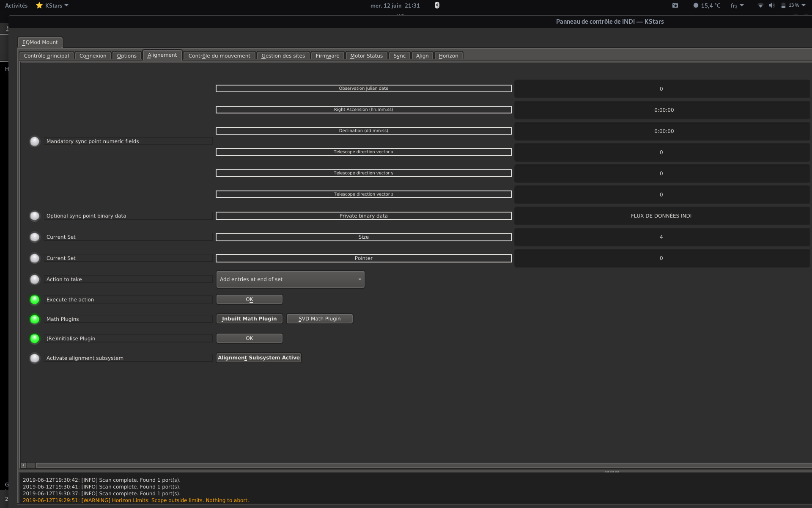Open the fr keyboard layout dropdown
Screen dimensions: 812x508
coord(737,6)
